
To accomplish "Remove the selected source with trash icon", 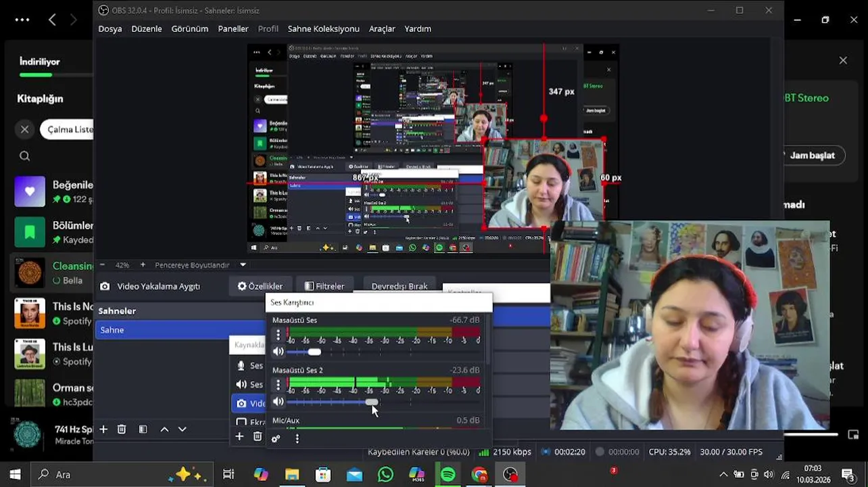I will point(258,437).
